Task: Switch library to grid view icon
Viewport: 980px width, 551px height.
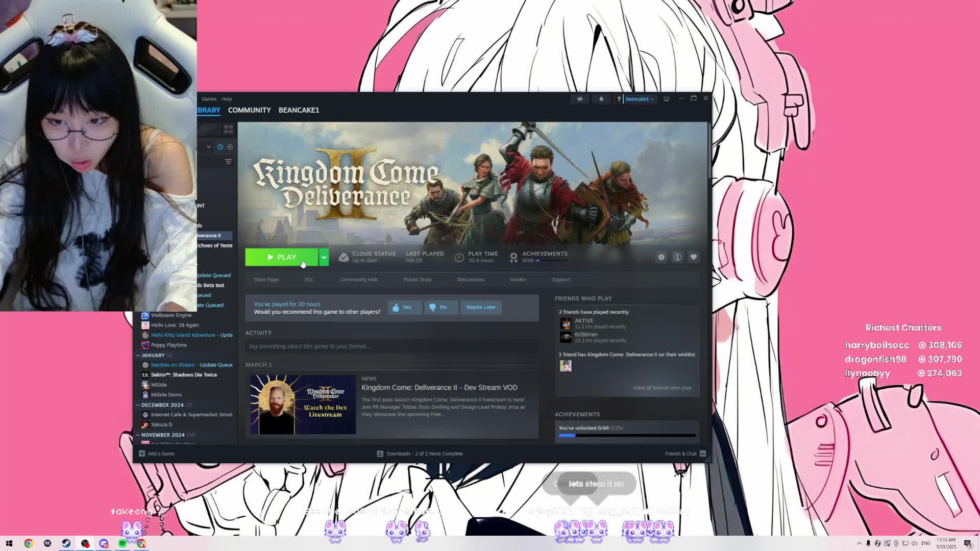Action: [x=228, y=129]
